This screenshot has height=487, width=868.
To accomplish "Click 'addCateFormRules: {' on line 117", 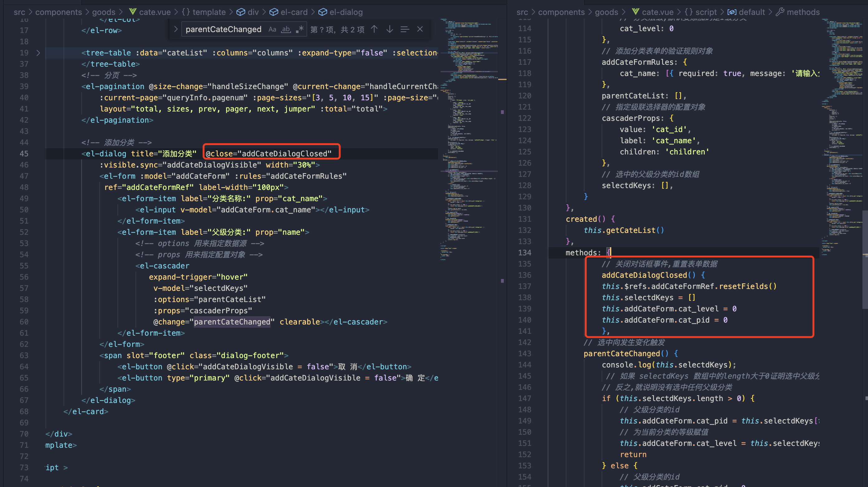I will pos(644,62).
